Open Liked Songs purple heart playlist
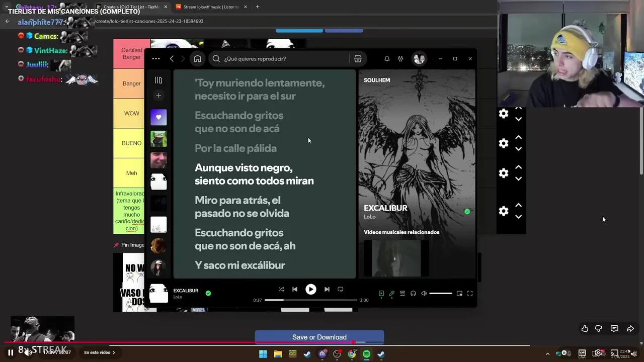Screen dimensions: 644x362 coord(158,117)
